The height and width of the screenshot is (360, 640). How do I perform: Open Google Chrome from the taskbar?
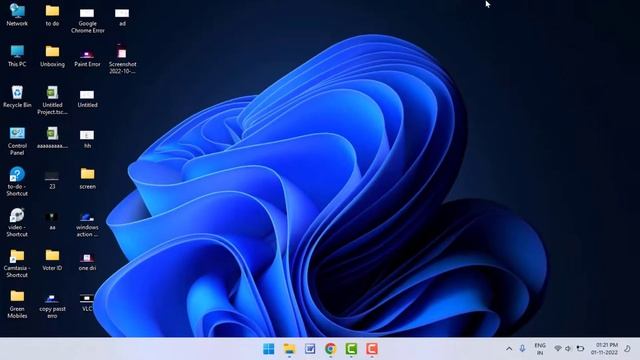(331, 349)
